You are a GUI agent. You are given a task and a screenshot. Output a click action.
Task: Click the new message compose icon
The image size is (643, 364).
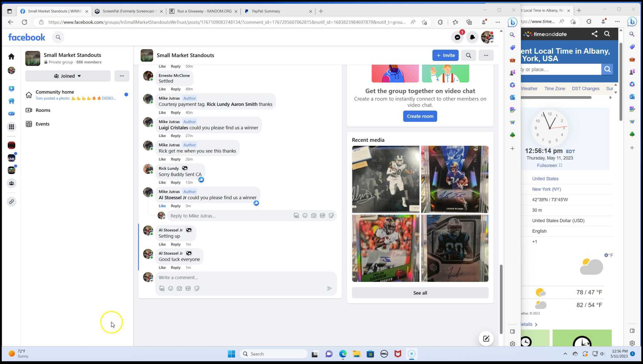point(486,339)
